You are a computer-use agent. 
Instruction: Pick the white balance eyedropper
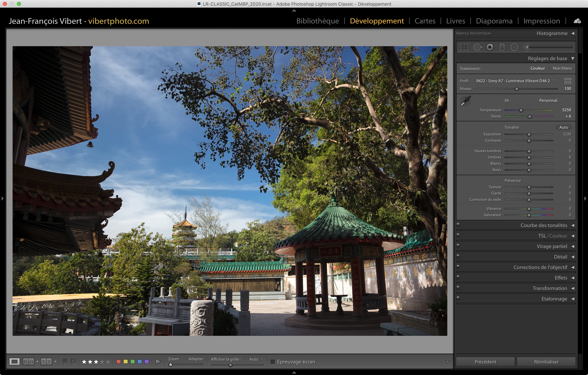pos(465,101)
